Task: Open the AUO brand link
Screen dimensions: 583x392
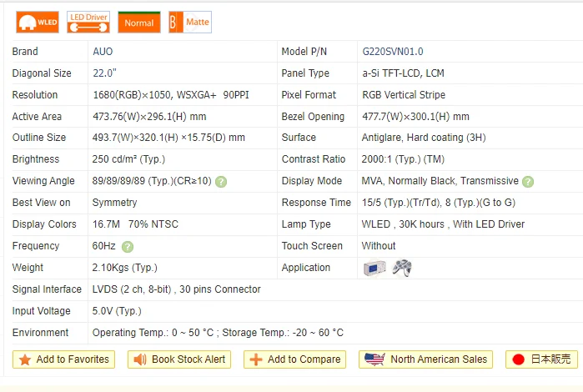Action: coord(103,52)
